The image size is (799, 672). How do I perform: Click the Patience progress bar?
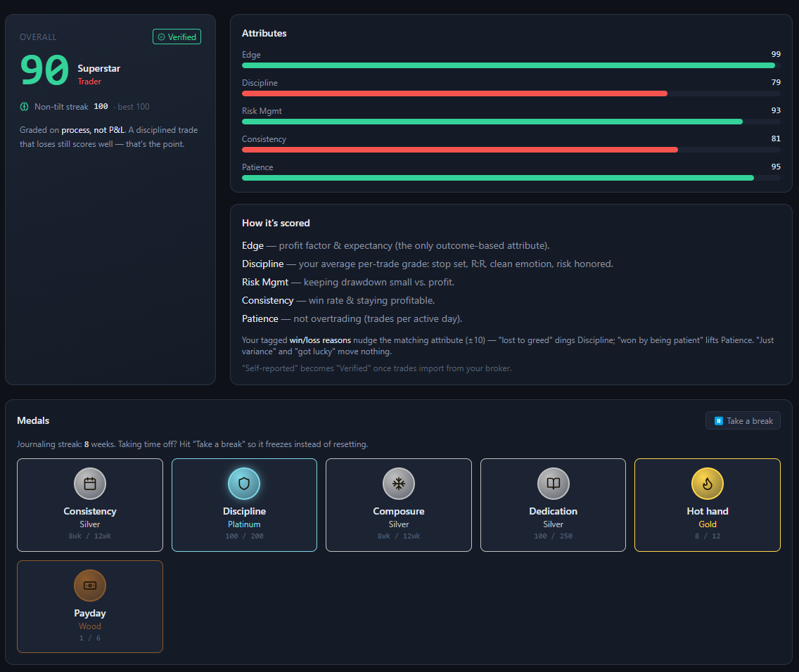click(x=511, y=178)
